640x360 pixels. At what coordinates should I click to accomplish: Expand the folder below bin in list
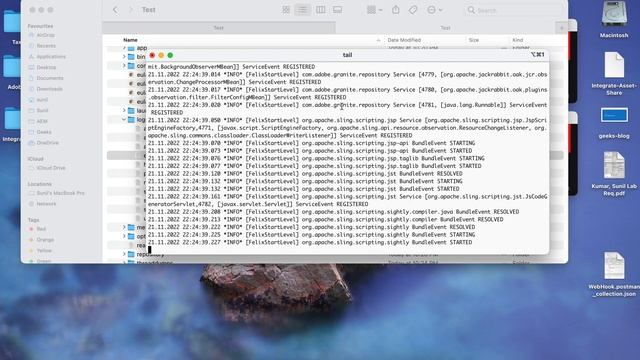pyautogui.click(x=124, y=66)
